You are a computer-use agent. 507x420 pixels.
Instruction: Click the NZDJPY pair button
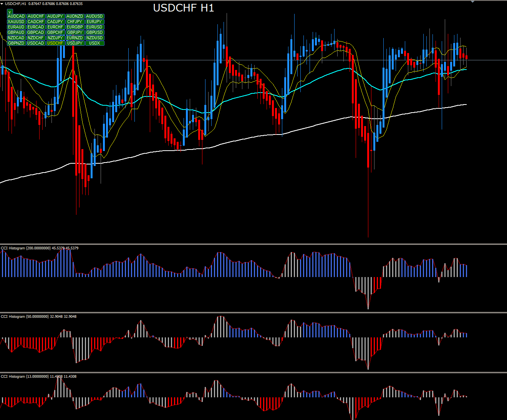pos(55,38)
